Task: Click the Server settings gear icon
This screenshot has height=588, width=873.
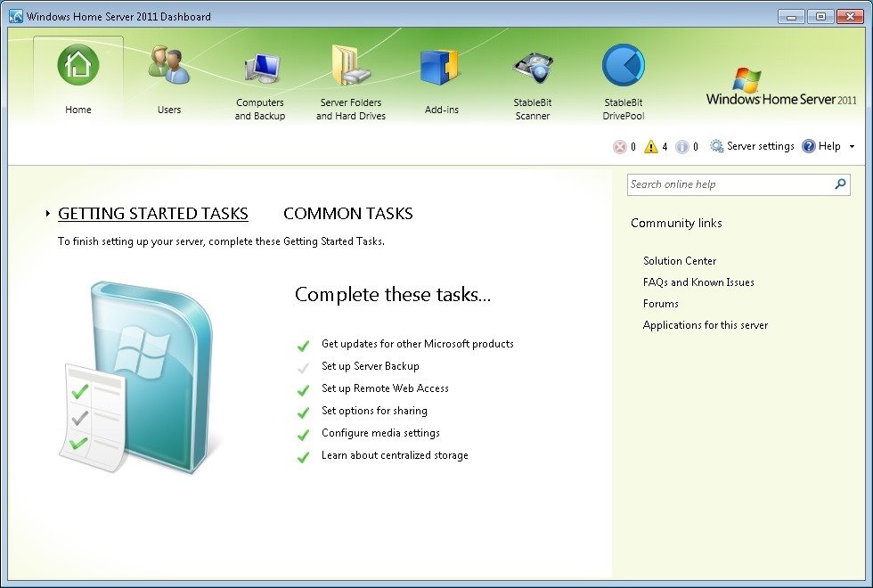Action: coord(716,146)
